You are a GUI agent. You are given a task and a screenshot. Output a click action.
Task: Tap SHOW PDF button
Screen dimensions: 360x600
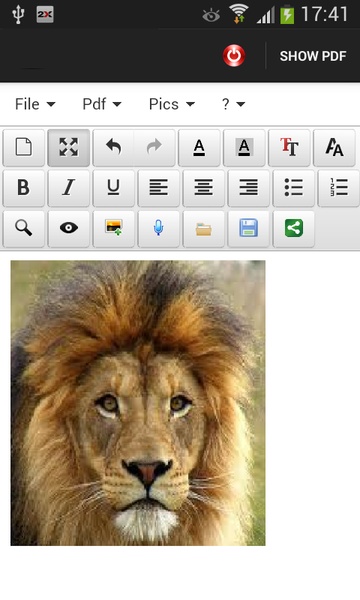click(313, 56)
